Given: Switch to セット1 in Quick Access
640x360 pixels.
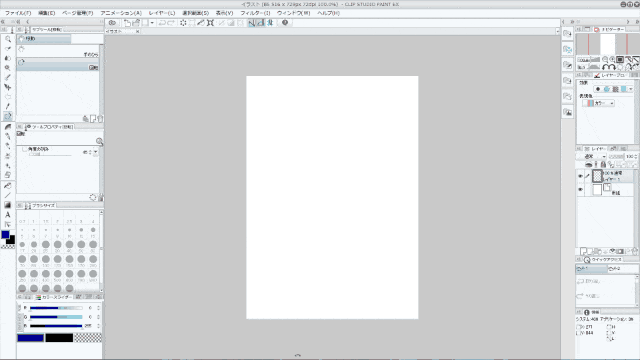Looking at the screenshot, I should pyautogui.click(x=591, y=269).
